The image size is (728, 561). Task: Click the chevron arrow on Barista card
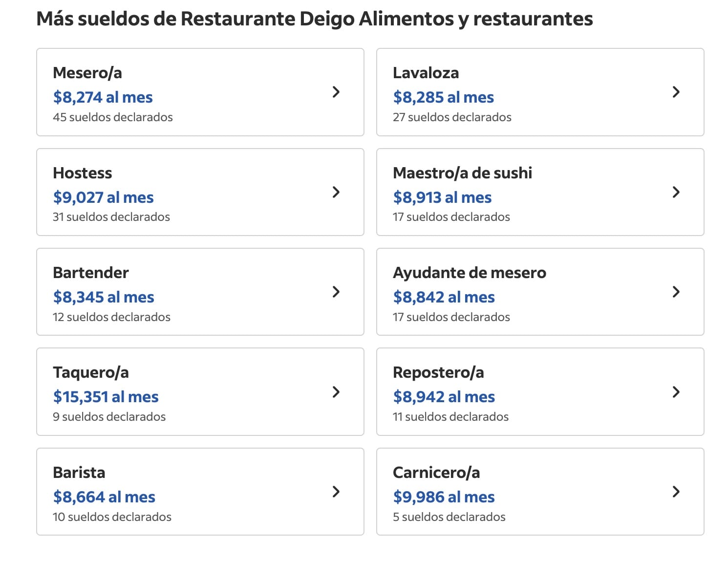tap(336, 492)
